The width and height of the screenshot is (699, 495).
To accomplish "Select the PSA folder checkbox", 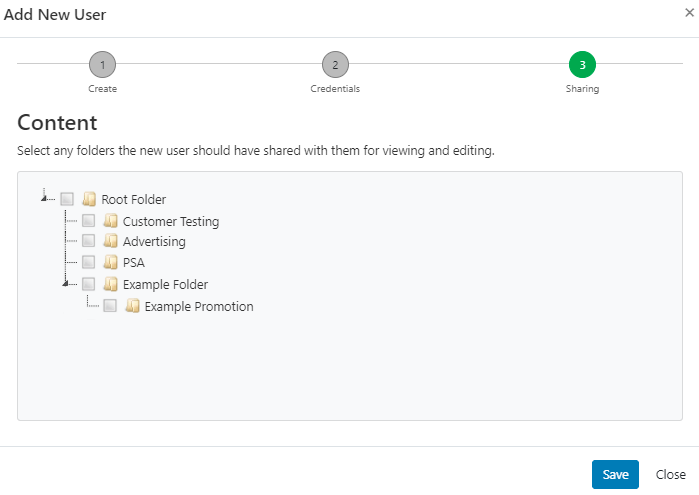I will pos(88,262).
